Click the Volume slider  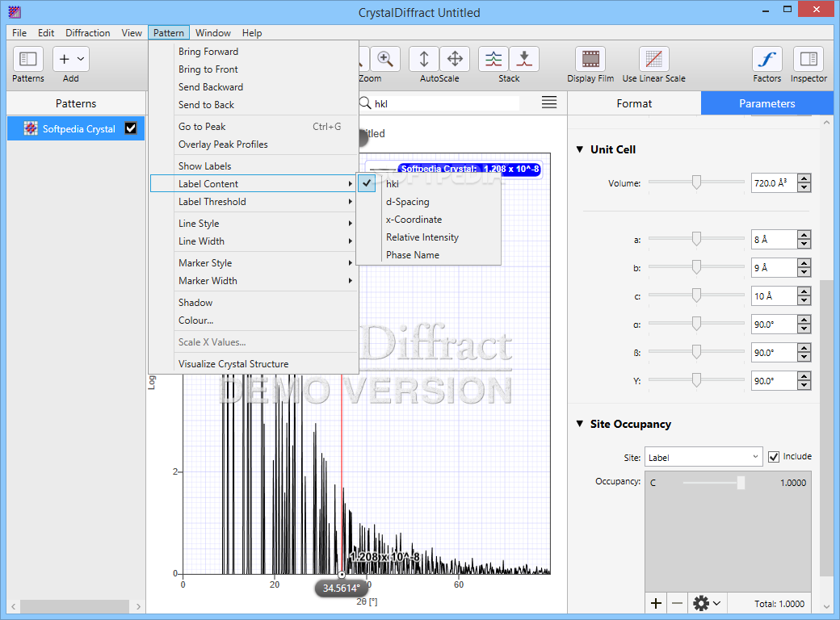[x=696, y=182]
